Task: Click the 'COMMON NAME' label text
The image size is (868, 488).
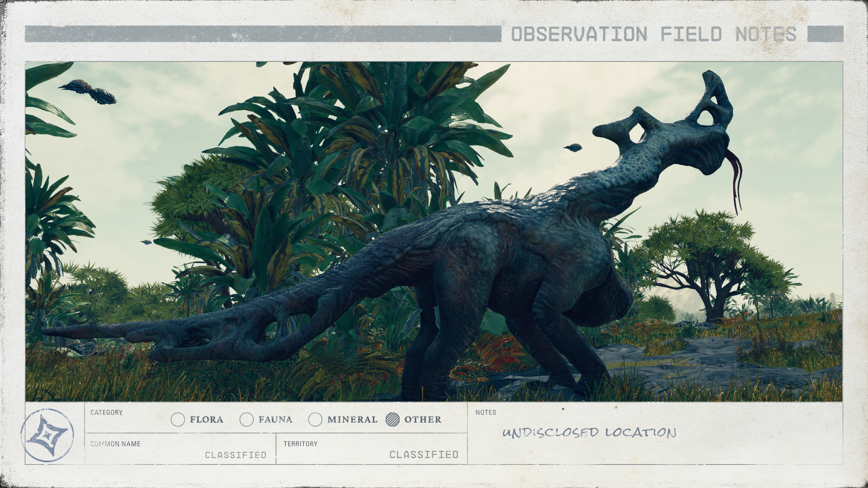Action: pyautogui.click(x=115, y=444)
